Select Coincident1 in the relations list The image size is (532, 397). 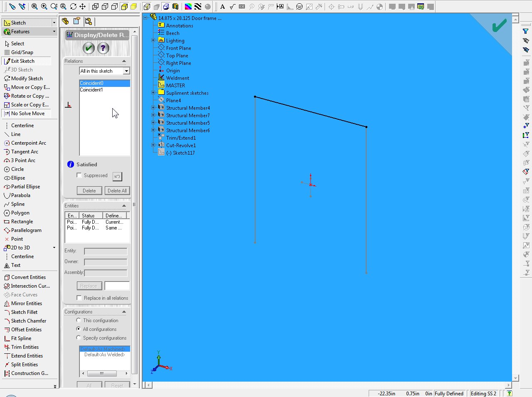91,90
